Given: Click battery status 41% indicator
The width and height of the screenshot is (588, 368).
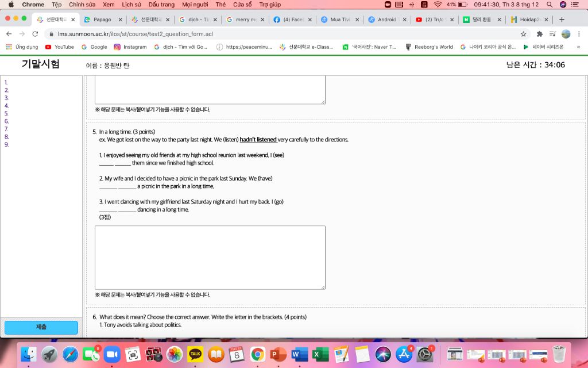Looking at the screenshot, I should 457,5.
